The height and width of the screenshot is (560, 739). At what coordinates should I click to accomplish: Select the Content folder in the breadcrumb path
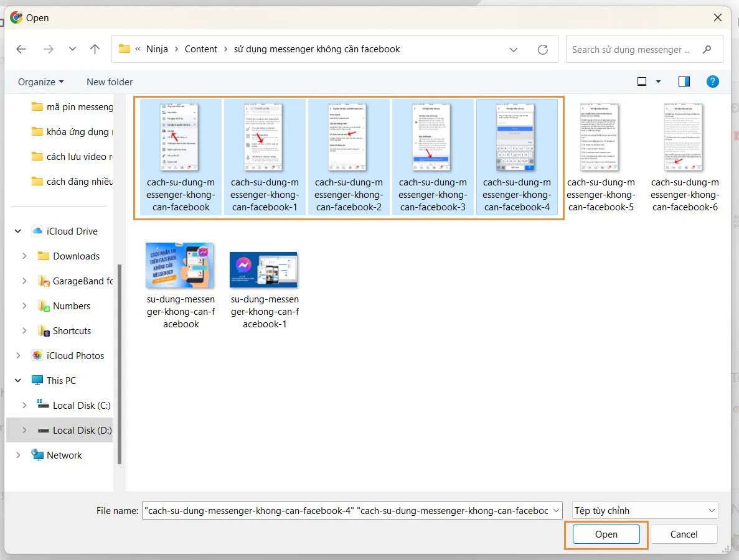pos(201,49)
